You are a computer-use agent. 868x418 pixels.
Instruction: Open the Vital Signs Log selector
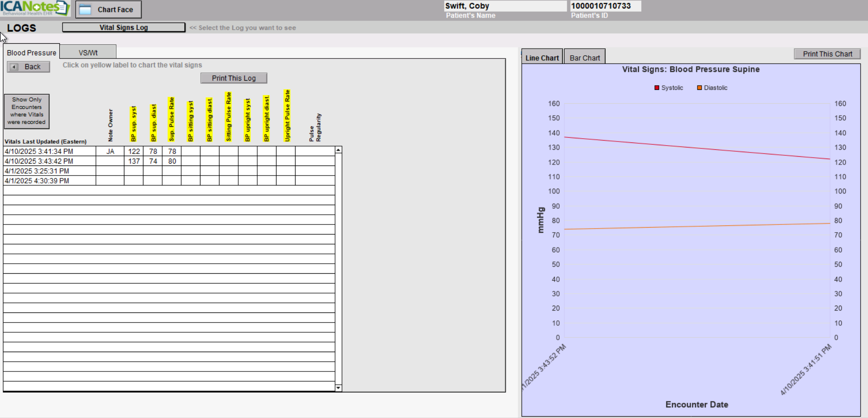[124, 28]
